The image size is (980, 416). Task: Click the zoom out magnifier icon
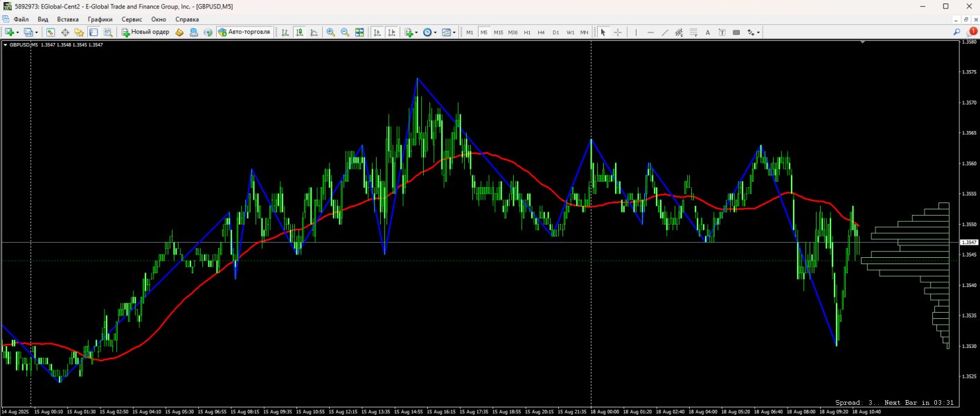tap(345, 33)
